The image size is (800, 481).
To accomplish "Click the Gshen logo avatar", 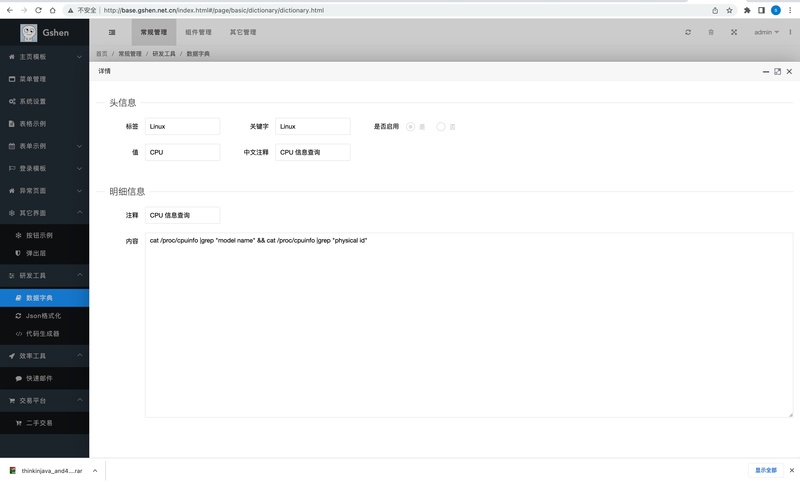I will 29,33.
